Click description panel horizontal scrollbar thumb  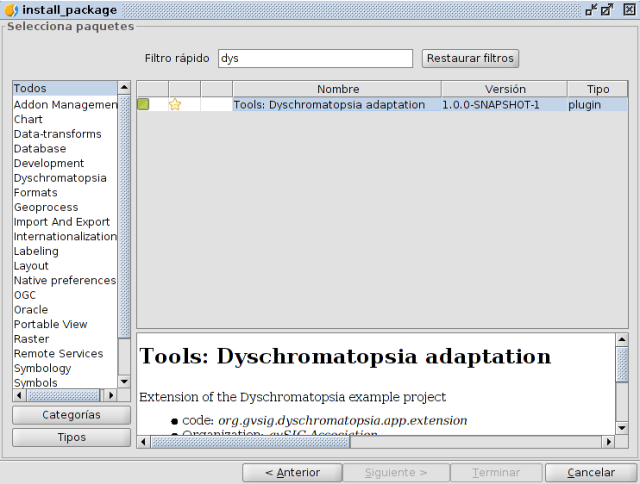pos(250,442)
